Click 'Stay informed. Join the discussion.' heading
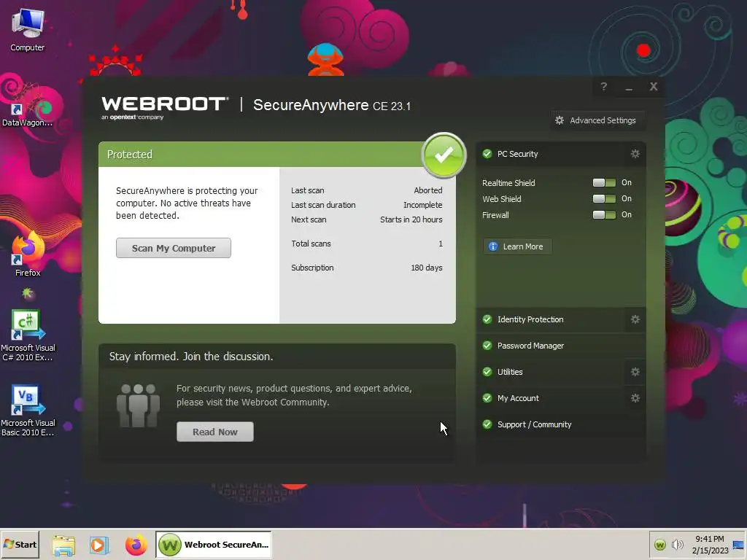Screen dimensions: 747x560 click(x=191, y=356)
